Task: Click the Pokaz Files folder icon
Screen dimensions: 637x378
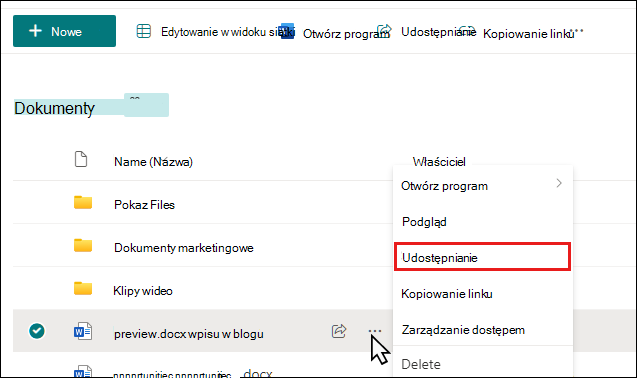Action: click(83, 202)
